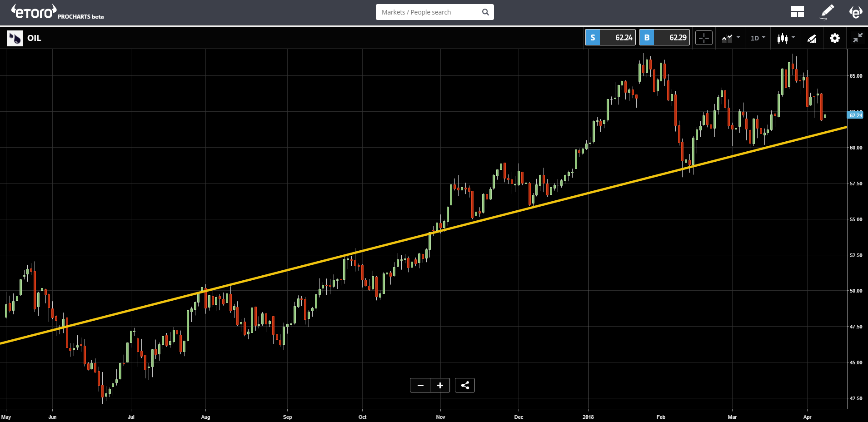This screenshot has width=868, height=422.
Task: Click the Nov date axis label
Action: click(x=440, y=417)
